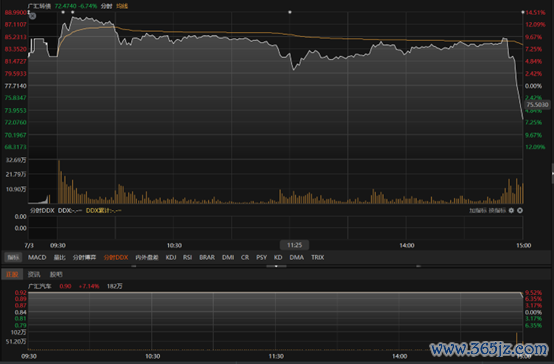Select the 正股 underlying stock tab
This screenshot has width=554, height=364.
click(12, 274)
